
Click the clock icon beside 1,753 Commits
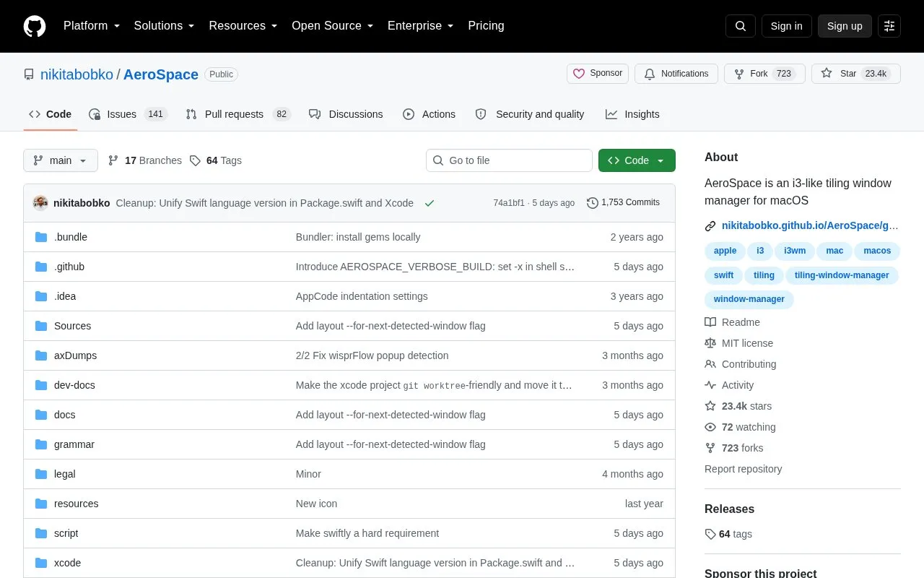[593, 203]
